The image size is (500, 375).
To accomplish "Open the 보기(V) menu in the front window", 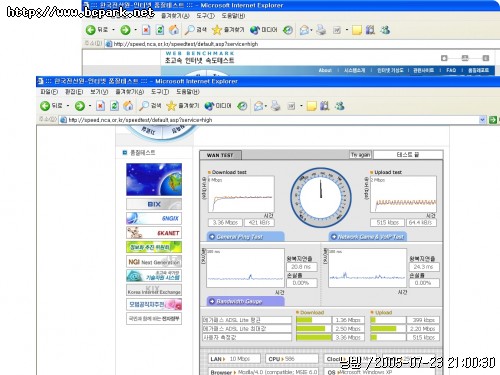I will (x=99, y=92).
